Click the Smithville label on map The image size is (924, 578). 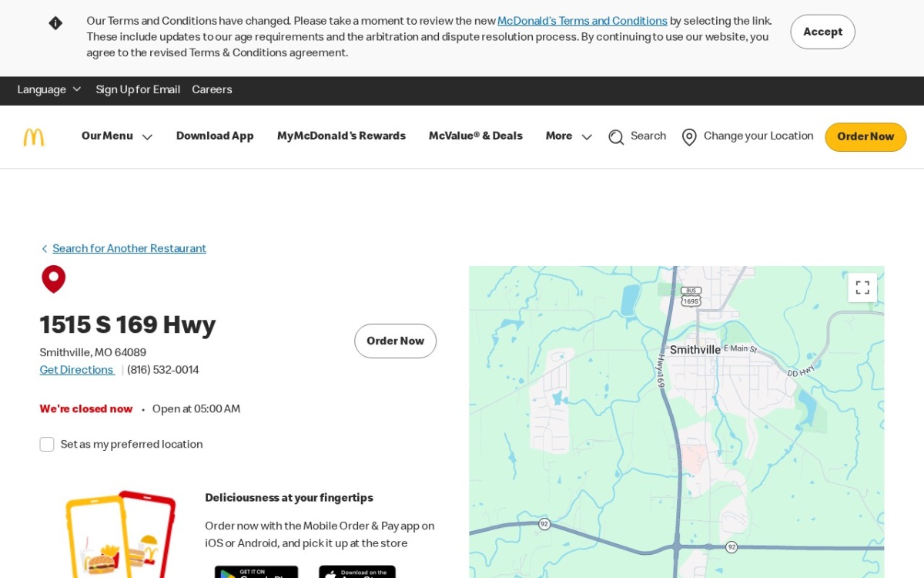coord(695,350)
